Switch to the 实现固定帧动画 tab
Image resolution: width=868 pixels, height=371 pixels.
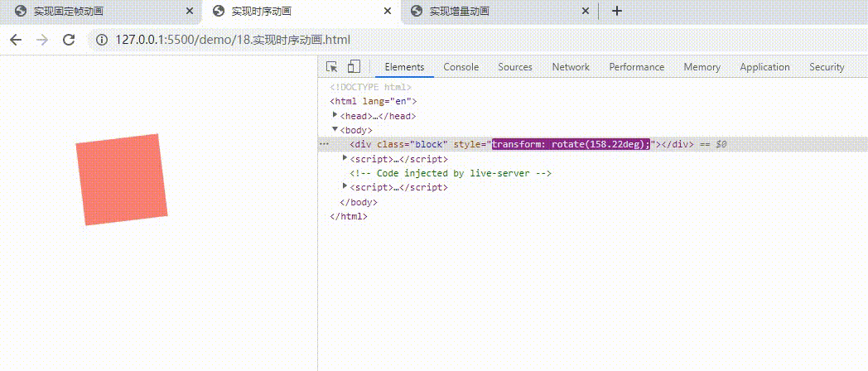click(100, 11)
